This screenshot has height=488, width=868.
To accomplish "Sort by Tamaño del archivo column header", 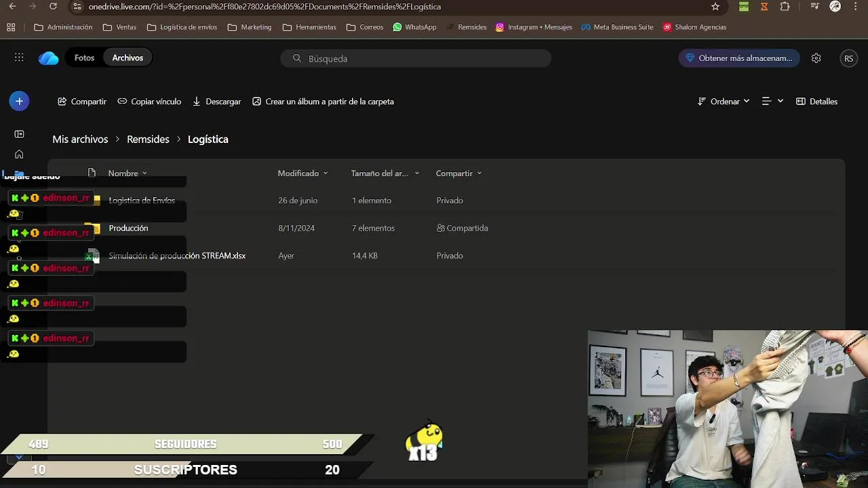I will click(385, 174).
